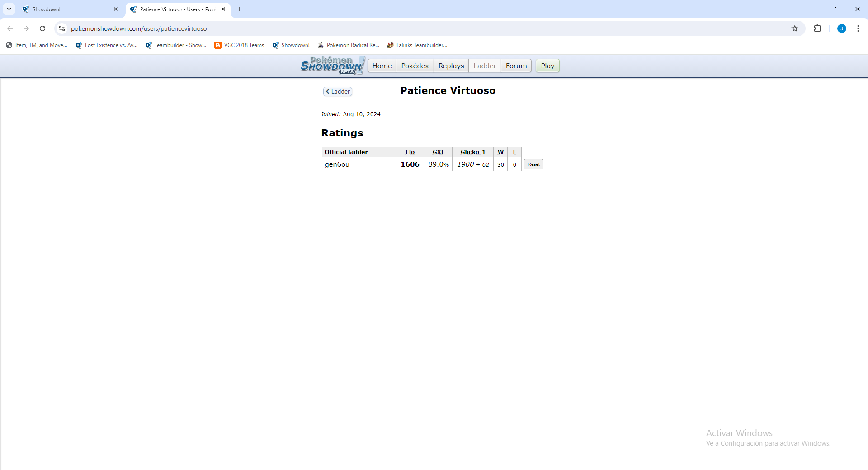Select the Ladder nav item
868x470 pixels.
485,66
